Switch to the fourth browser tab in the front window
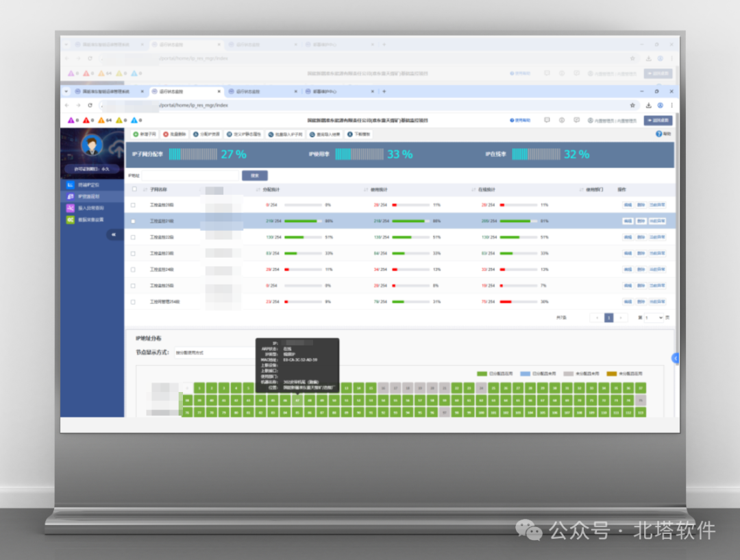The width and height of the screenshot is (740, 560). [x=339, y=92]
